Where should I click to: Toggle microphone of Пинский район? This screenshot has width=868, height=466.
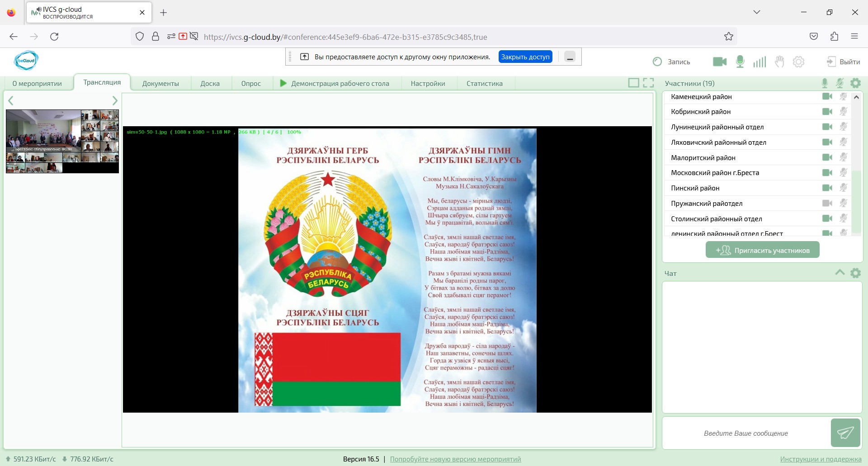[x=844, y=188]
